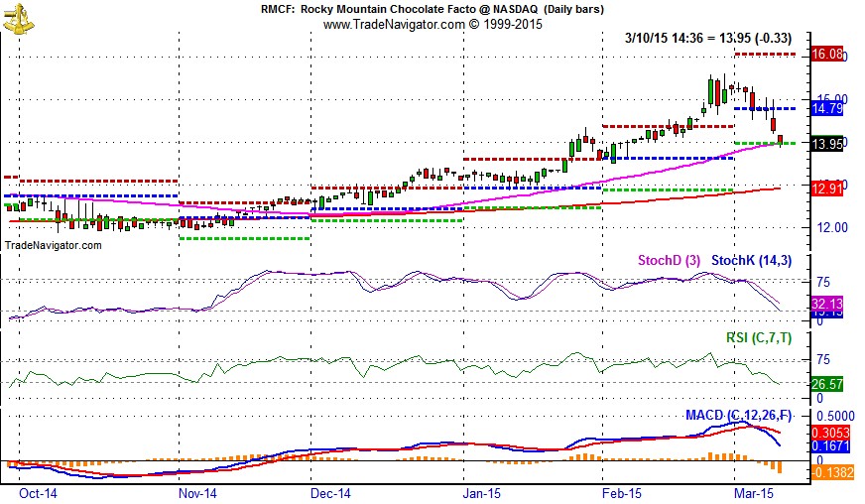Click the 75 level on stochastic axis
This screenshot has width=865, height=504.
coord(823,283)
